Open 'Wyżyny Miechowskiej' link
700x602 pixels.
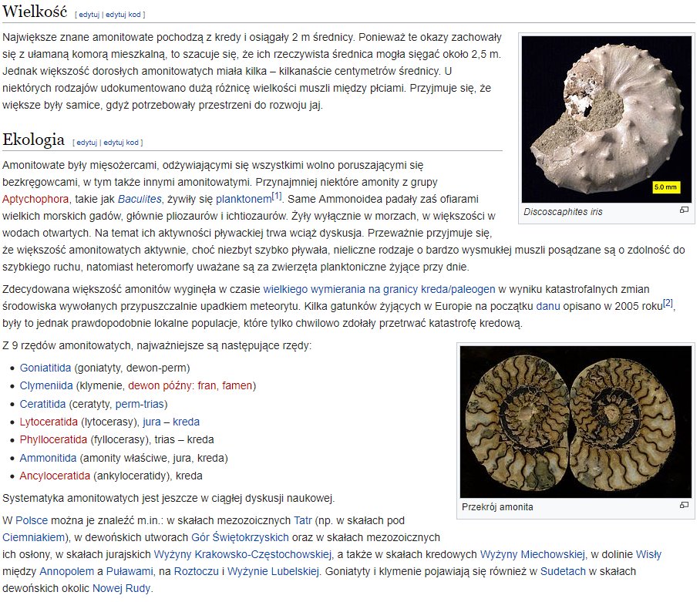pyautogui.click(x=533, y=554)
